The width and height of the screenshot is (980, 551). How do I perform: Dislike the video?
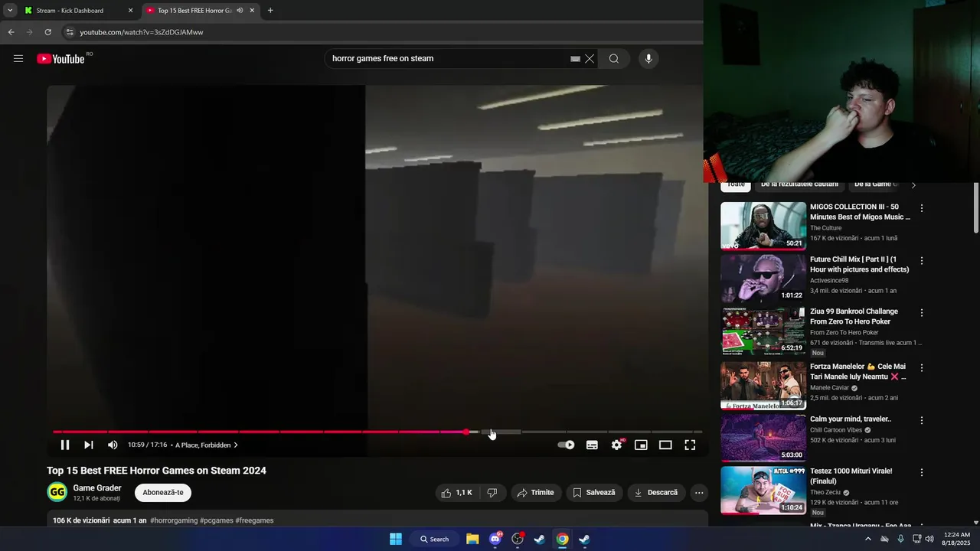point(492,493)
